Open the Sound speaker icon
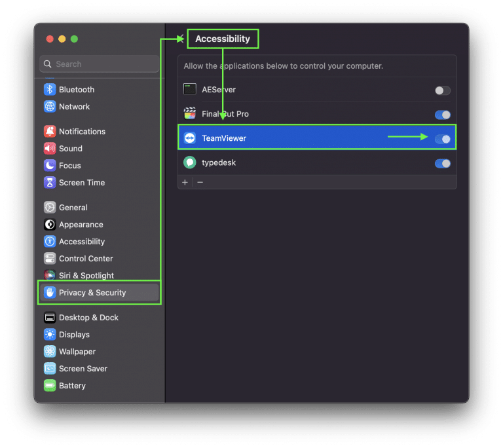This screenshot has width=503, height=448. click(x=50, y=148)
